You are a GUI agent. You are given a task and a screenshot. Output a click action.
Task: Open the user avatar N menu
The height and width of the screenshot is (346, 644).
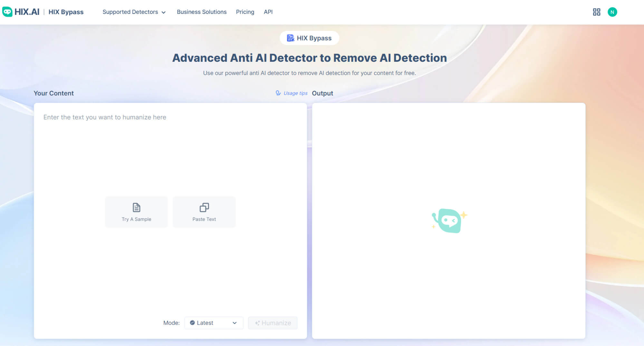612,12
